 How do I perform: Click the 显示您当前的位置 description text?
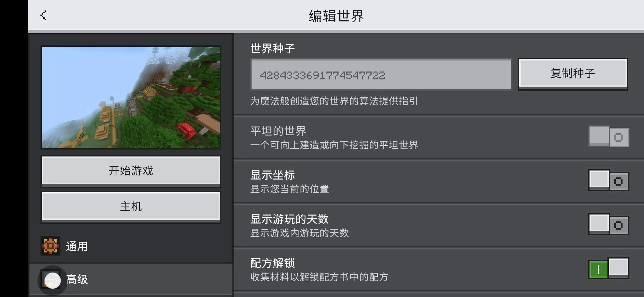coord(290,189)
